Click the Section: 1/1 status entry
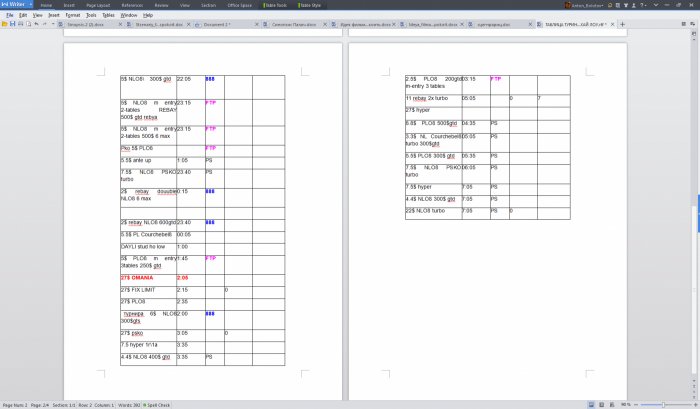Image resolution: width=700 pixels, height=409 pixels. coord(64,405)
